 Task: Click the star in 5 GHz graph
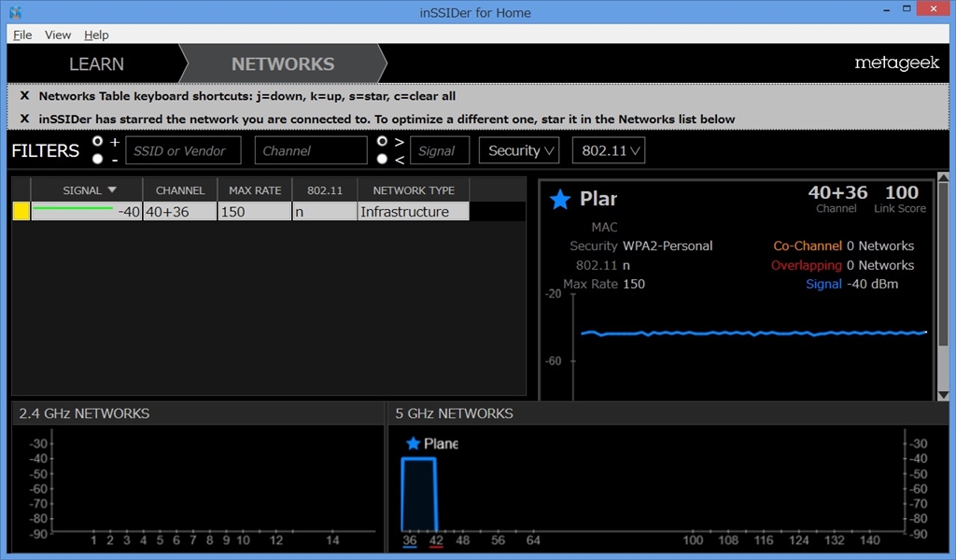(x=414, y=443)
